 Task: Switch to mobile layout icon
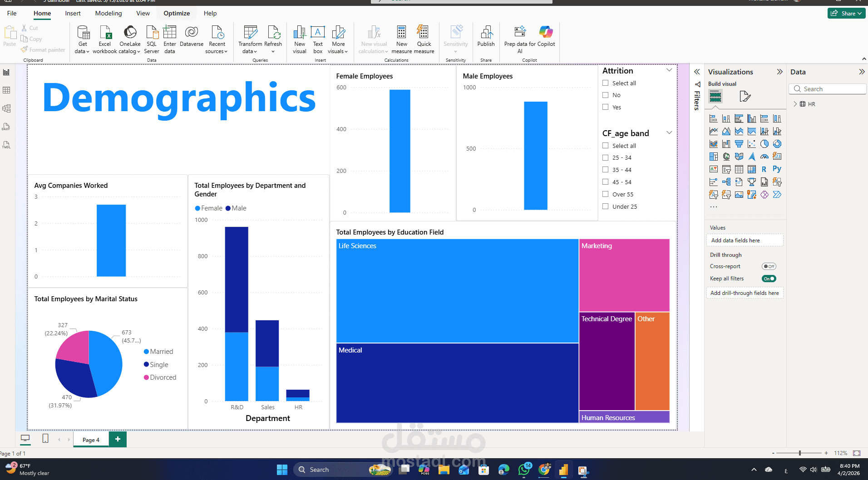45,439
